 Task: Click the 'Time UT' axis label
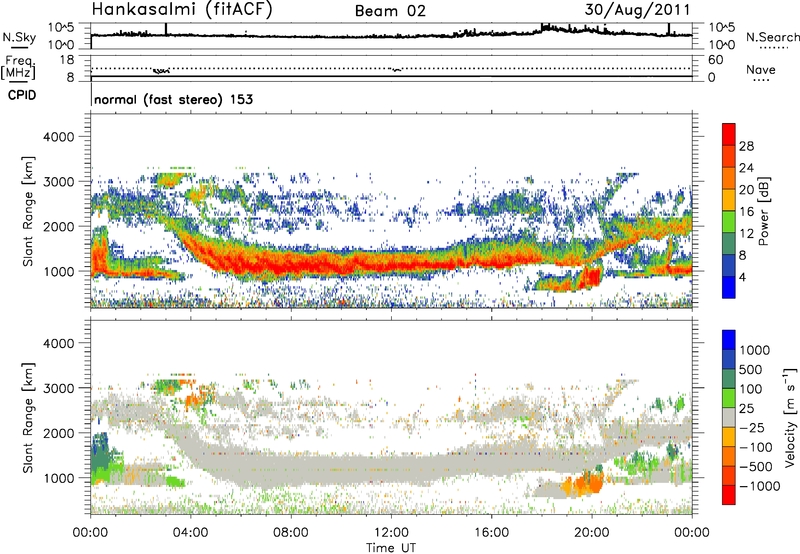[x=391, y=548]
